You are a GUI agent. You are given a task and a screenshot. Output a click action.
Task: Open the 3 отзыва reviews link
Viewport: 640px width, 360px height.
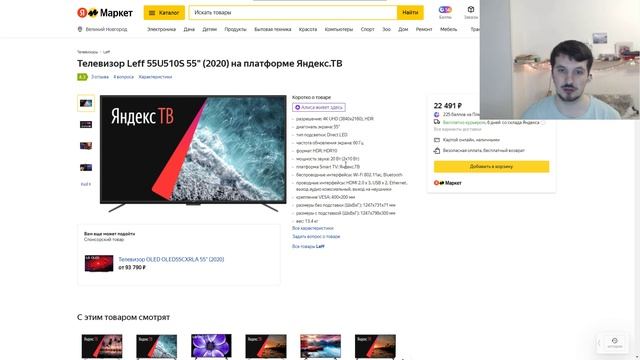coord(100,77)
